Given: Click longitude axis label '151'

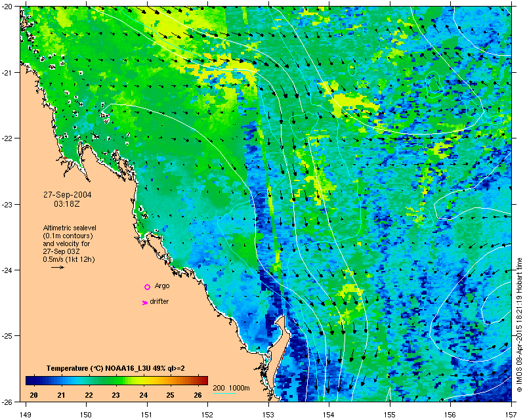Looking at the screenshot, I should (147, 414).
